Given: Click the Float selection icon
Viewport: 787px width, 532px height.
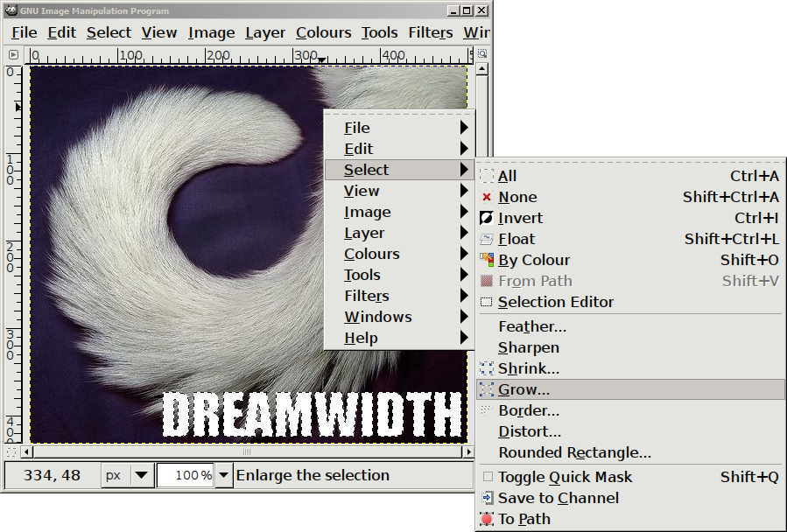Looking at the screenshot, I should (487, 240).
